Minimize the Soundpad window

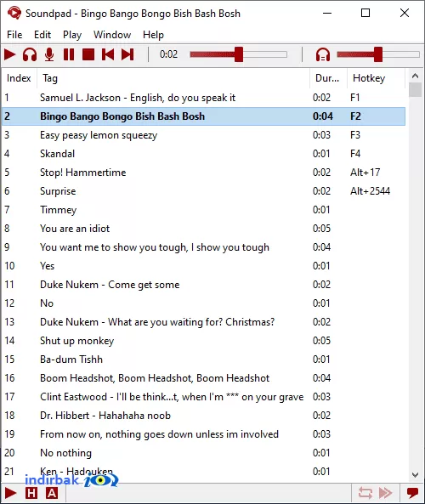pos(327,13)
